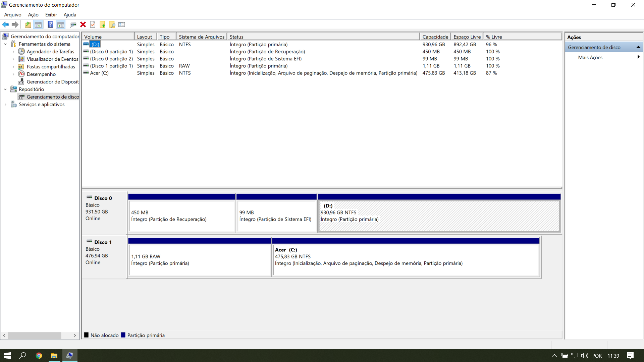Image resolution: width=644 pixels, height=362 pixels.
Task: Select the (Disco 1 partição 1) row
Action: 321,66
